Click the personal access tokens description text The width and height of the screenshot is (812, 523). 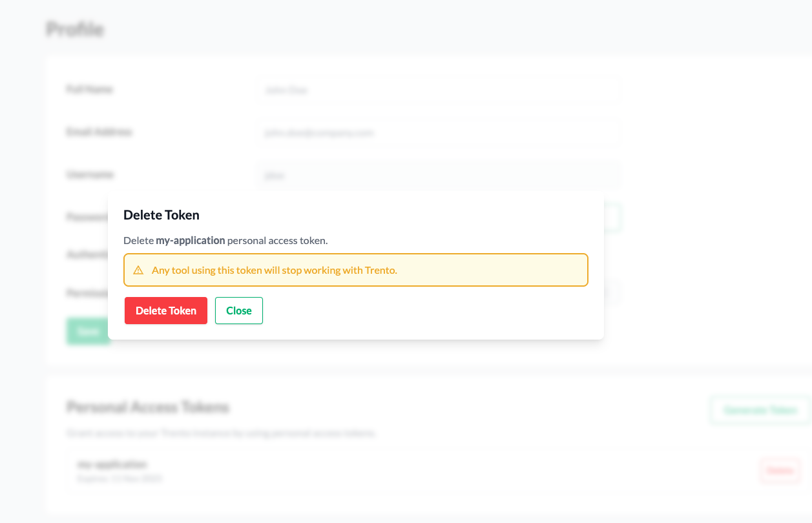pos(221,433)
